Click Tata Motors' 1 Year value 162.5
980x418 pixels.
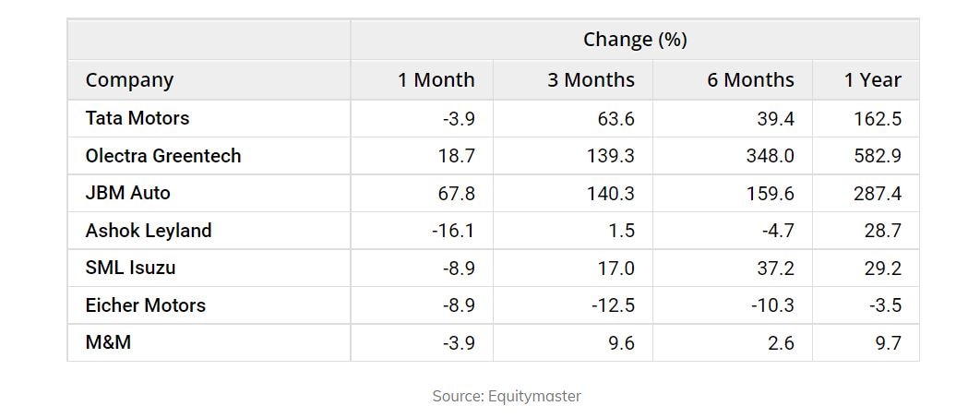click(878, 118)
